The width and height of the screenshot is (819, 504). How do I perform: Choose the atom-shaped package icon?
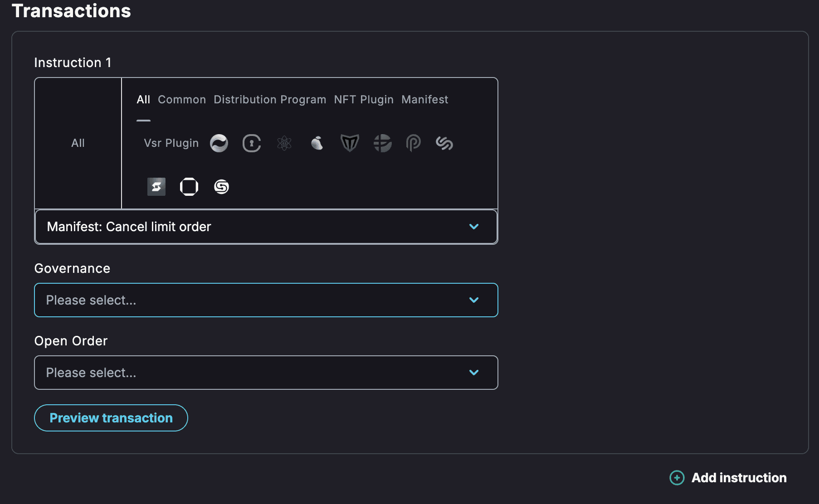[284, 143]
